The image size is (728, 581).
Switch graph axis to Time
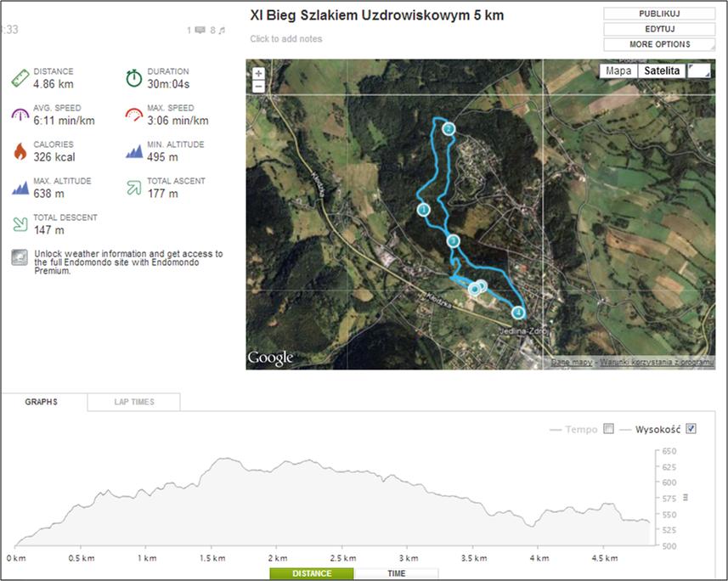pos(396,574)
